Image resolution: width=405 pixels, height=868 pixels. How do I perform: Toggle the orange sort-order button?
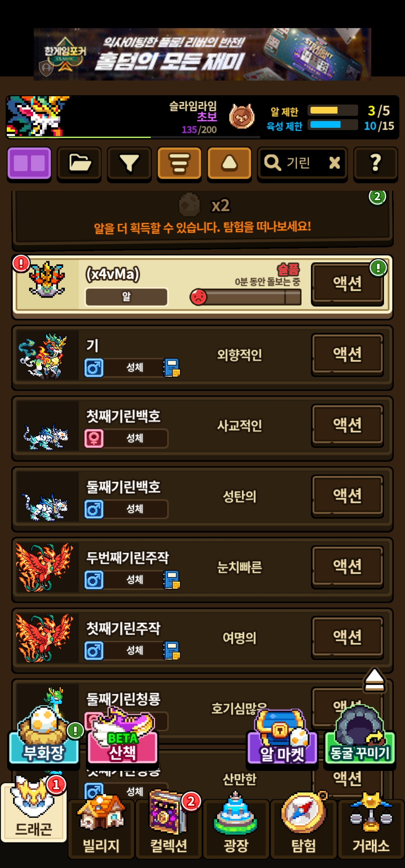click(x=179, y=163)
